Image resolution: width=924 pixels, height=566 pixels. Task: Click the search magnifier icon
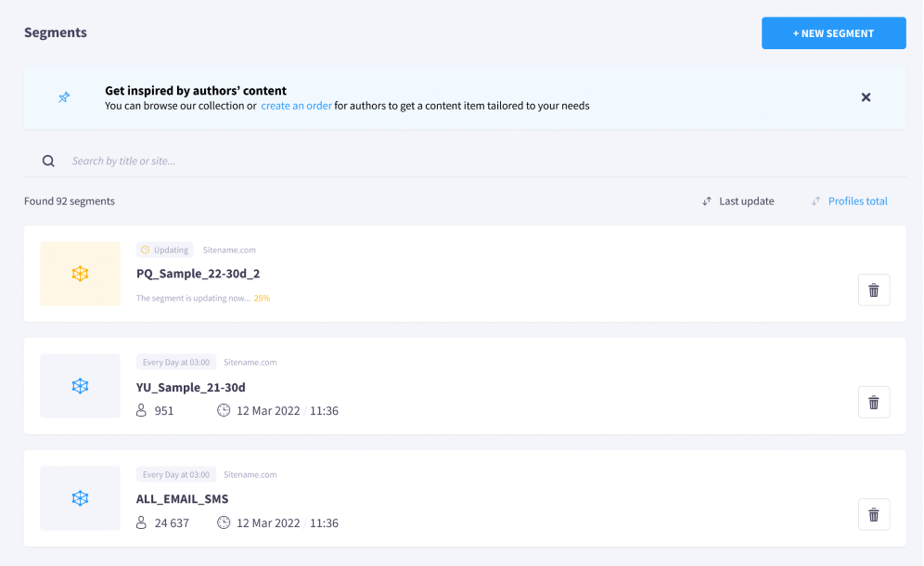tap(48, 161)
